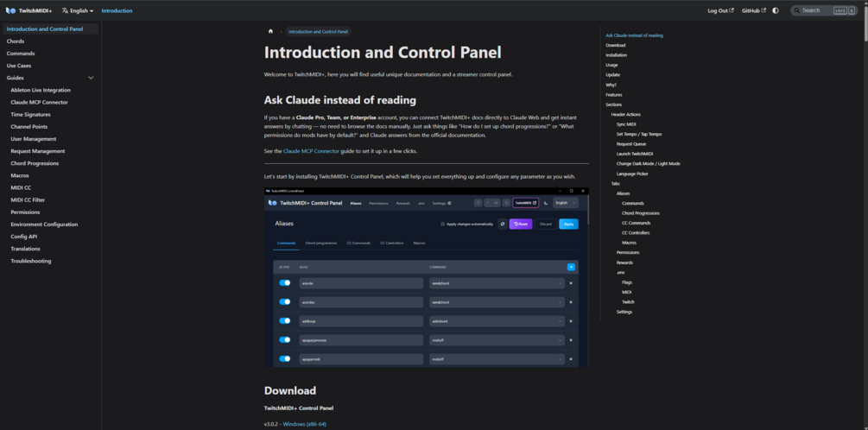Jump to CC Controllers in contents
Viewport: 868px width, 430px height.
coord(636,233)
